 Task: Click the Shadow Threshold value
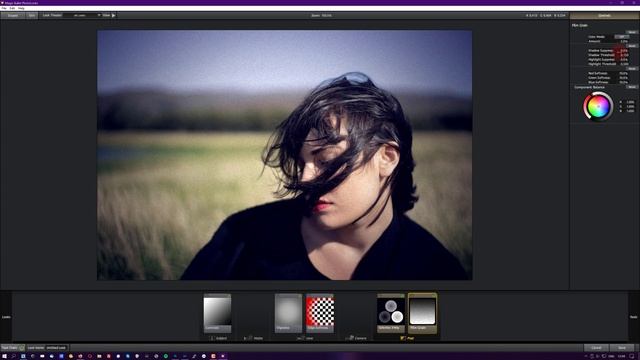coord(624,55)
